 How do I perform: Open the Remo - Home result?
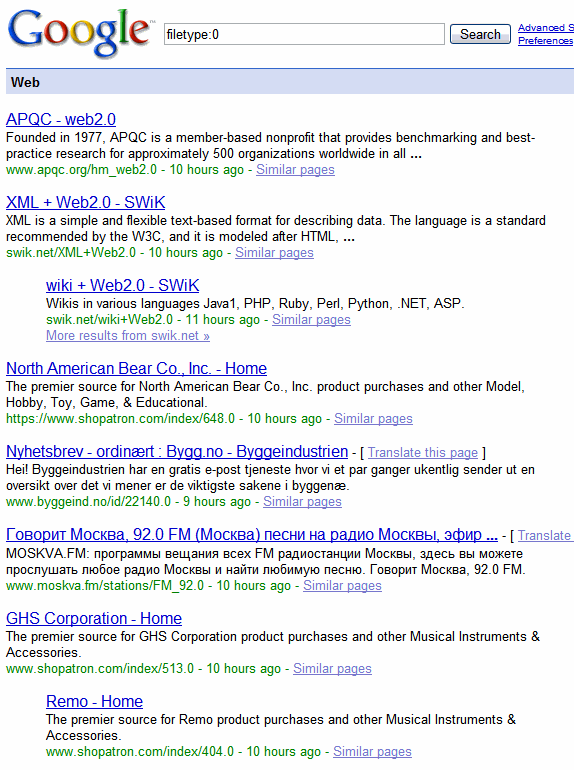point(94,701)
